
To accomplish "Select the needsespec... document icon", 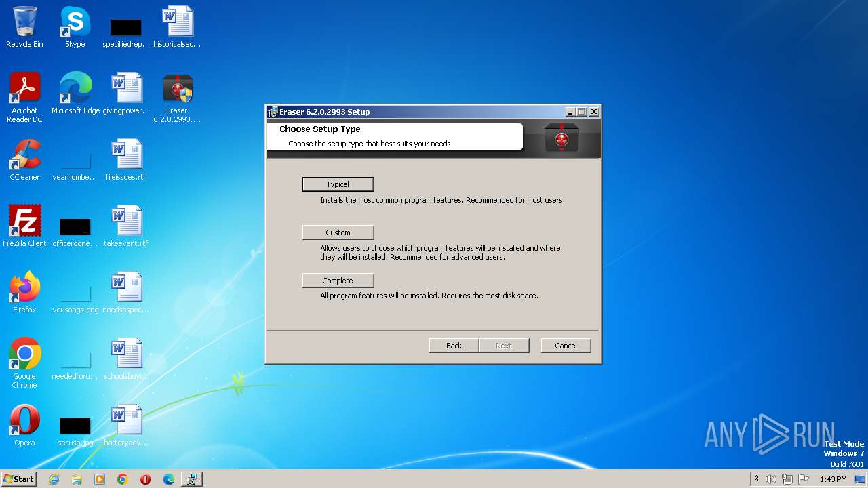I will point(126,293).
